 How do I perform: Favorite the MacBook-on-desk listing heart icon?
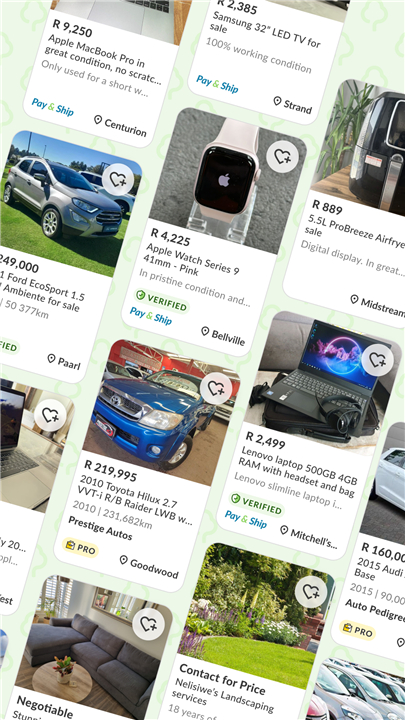[x=51, y=415]
